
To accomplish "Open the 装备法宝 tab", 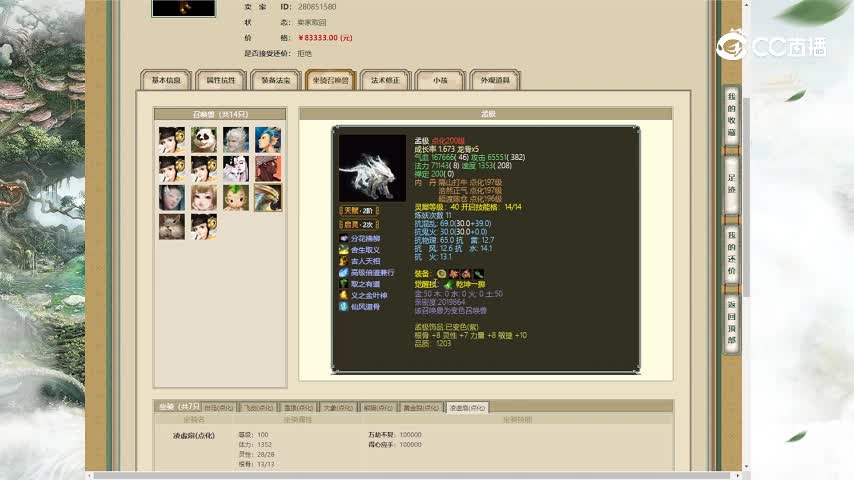I will coord(276,80).
